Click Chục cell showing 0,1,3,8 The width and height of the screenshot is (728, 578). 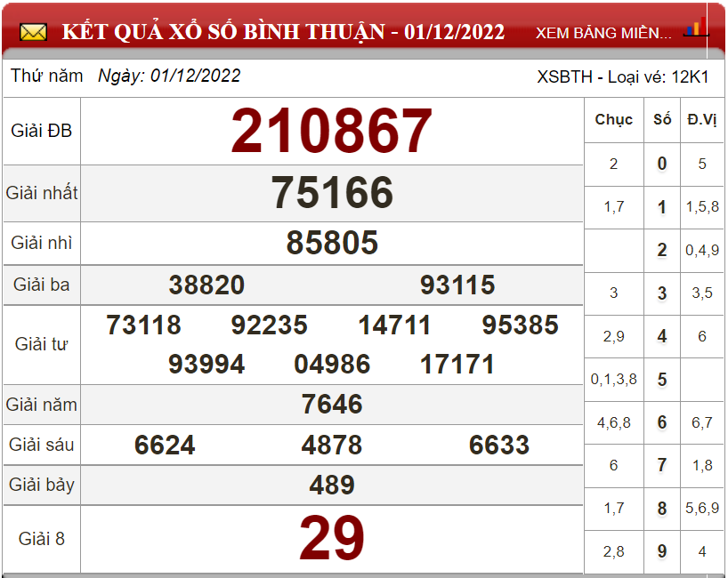(x=614, y=380)
